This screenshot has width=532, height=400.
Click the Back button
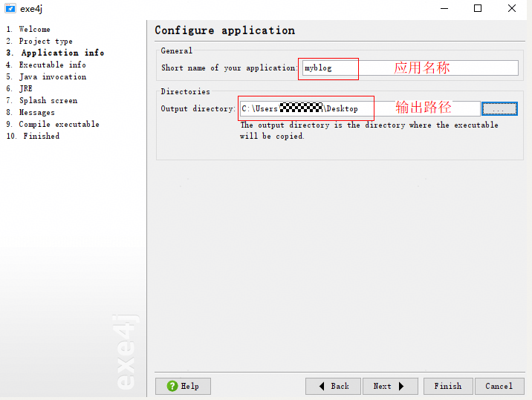pyautogui.click(x=333, y=386)
